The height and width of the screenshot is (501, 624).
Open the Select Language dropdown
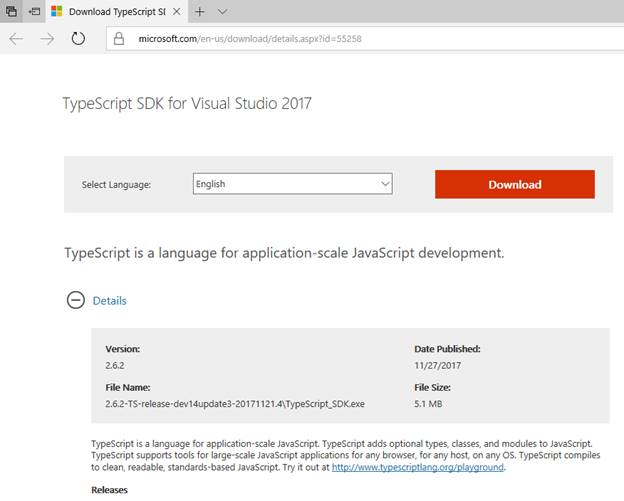[292, 184]
